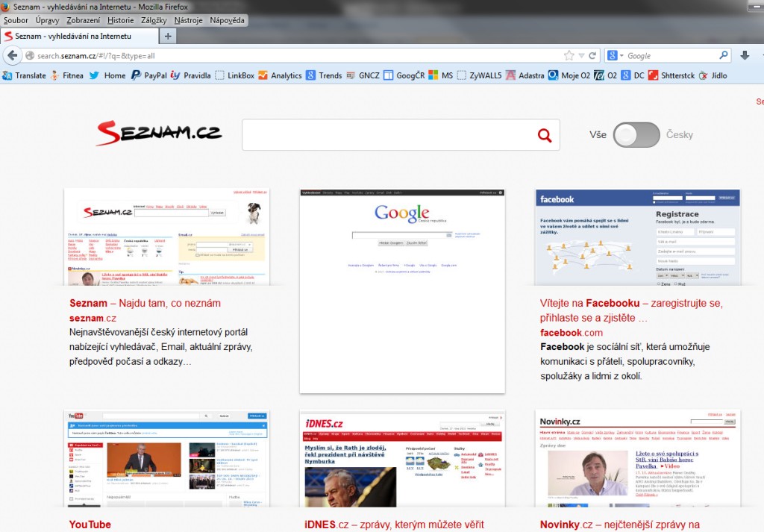
Task: Click the iDNES.cz page thumbnail
Action: [x=402, y=458]
